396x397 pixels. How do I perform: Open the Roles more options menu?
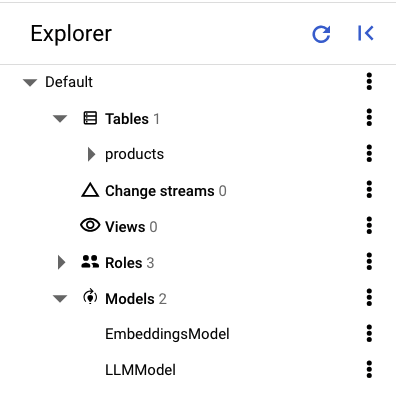(369, 261)
